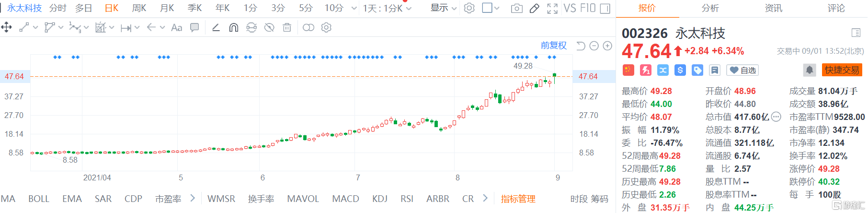Expand the line drawing tool dropdown arrow
The width and height of the screenshot is (868, 213).
[36, 28]
